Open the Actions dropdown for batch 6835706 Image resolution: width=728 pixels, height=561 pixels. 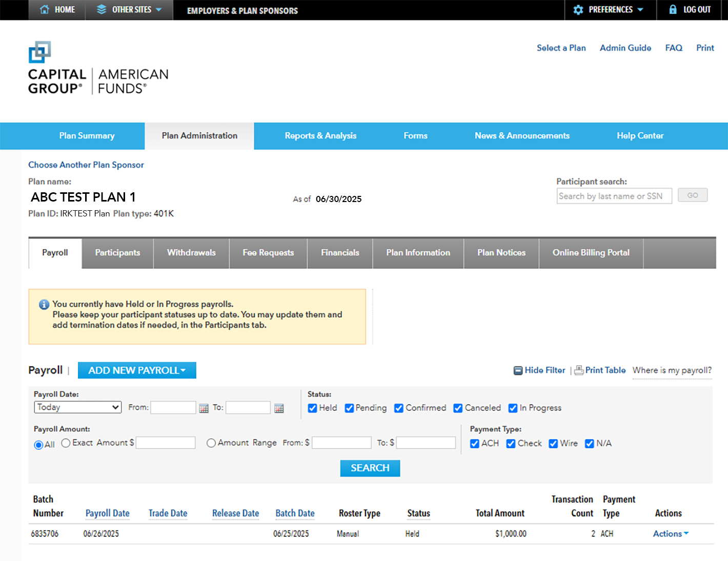(670, 534)
